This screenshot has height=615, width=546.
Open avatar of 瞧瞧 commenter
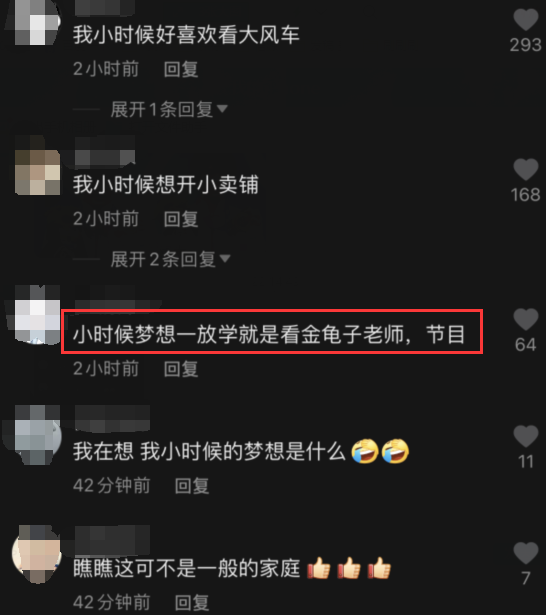(x=37, y=556)
